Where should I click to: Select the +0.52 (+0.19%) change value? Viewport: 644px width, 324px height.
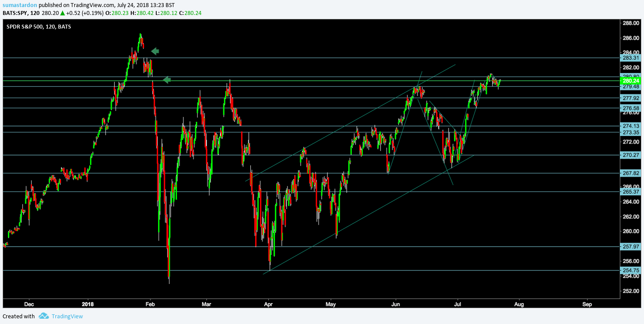click(x=85, y=13)
